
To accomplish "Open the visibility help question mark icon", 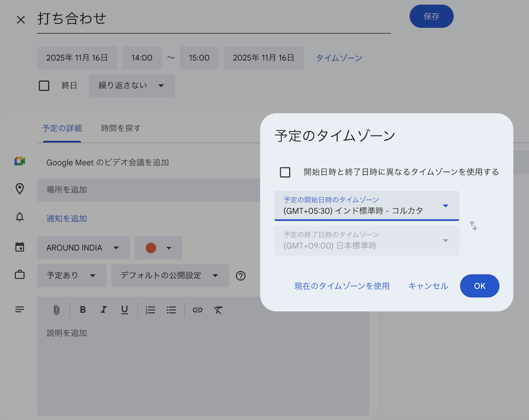I will click(241, 276).
